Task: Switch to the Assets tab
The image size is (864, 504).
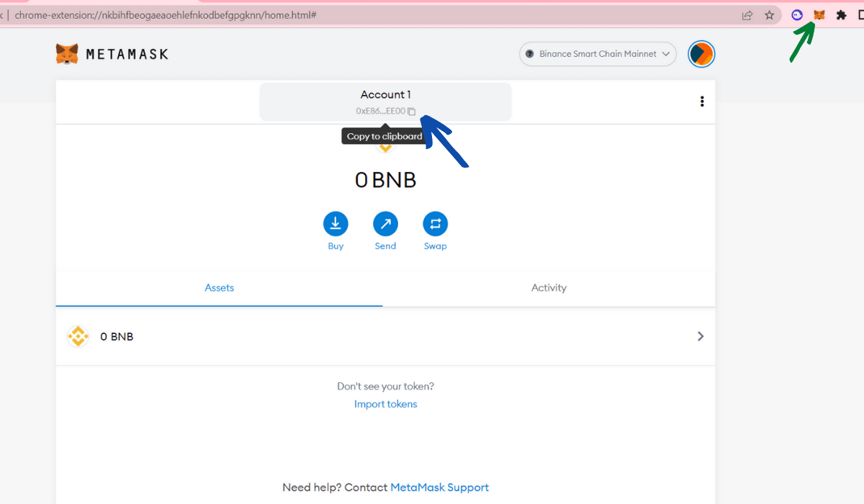Action: pos(219,288)
